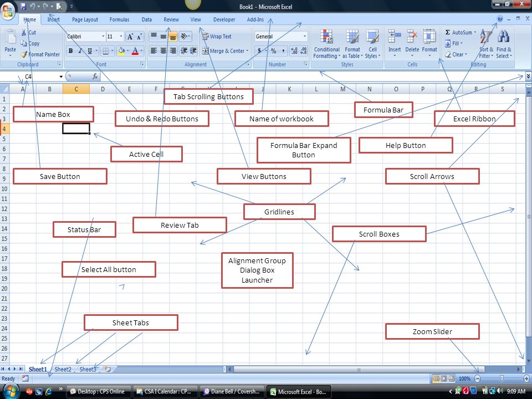Image resolution: width=532 pixels, height=399 pixels.
Task: Apply Percent Style to the cell
Action: pyautogui.click(x=273, y=51)
